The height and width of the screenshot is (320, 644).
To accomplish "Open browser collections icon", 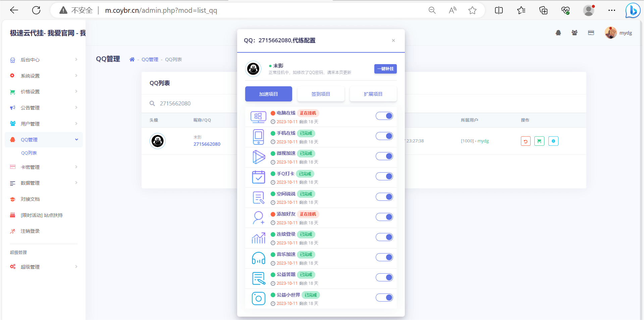I will pos(543,10).
